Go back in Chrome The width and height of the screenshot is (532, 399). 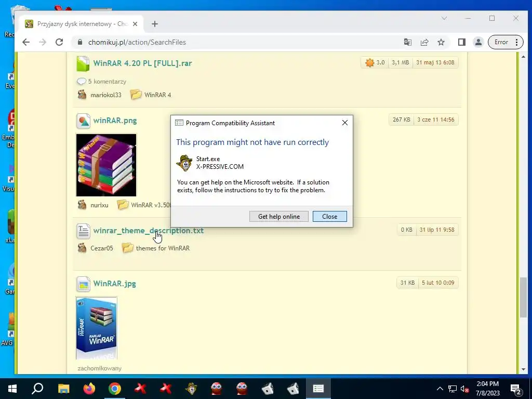coord(26,42)
